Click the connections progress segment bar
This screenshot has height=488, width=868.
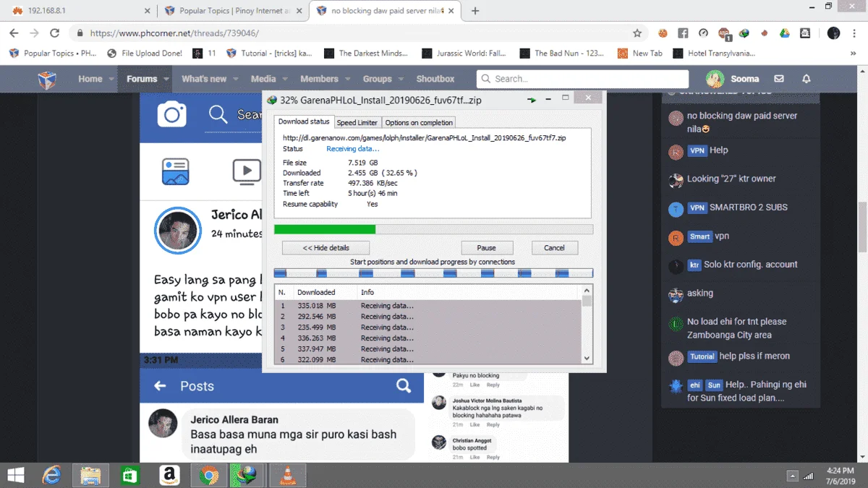tap(433, 273)
